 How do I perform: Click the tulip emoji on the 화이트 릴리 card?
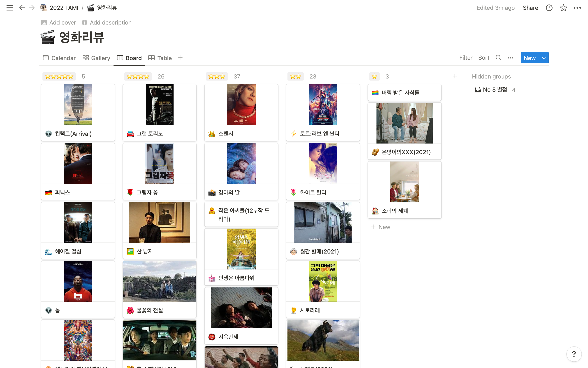tap(294, 193)
